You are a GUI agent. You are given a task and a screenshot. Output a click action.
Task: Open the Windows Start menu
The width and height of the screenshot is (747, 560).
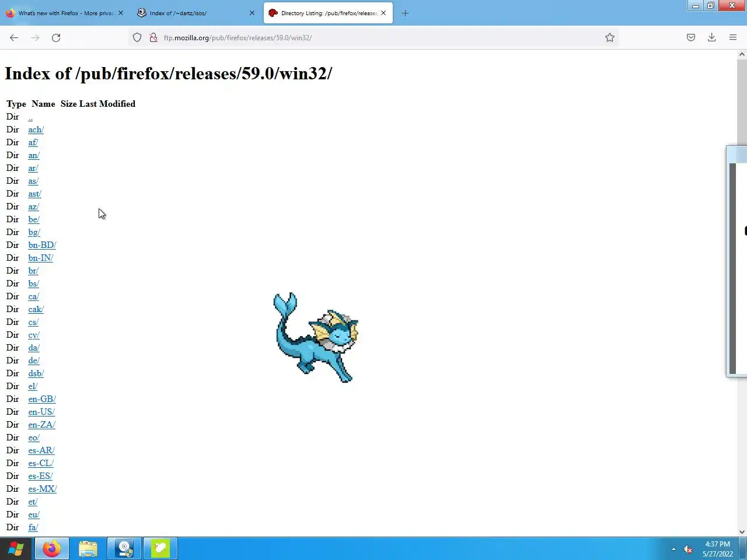pyautogui.click(x=16, y=549)
